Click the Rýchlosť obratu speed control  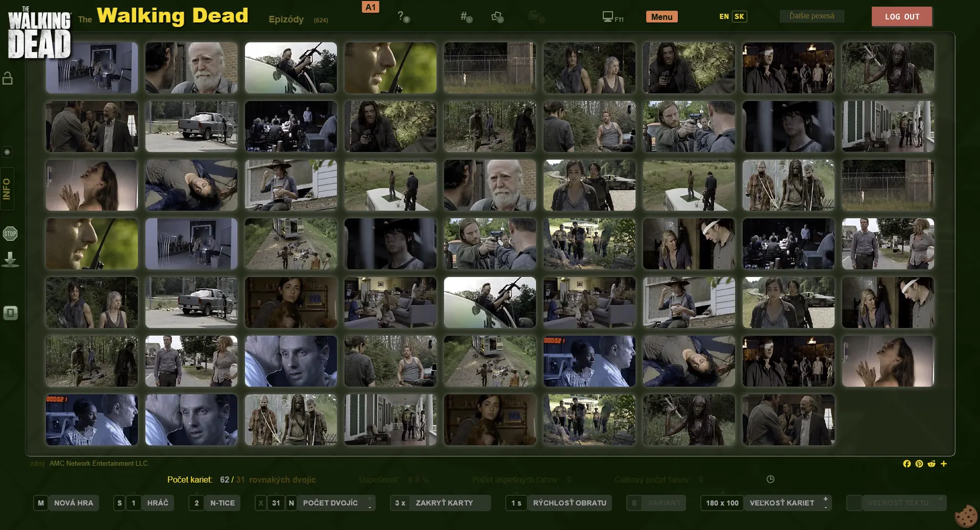(569, 503)
